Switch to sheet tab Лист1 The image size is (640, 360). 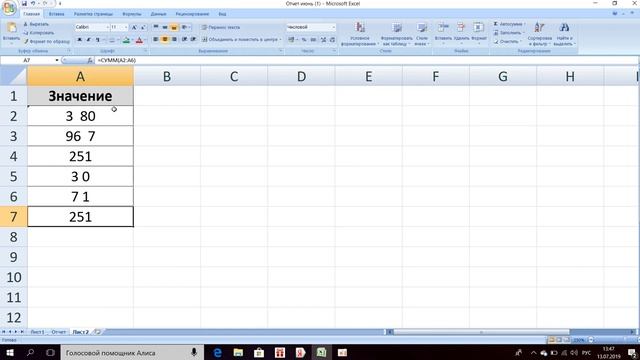pos(37,332)
